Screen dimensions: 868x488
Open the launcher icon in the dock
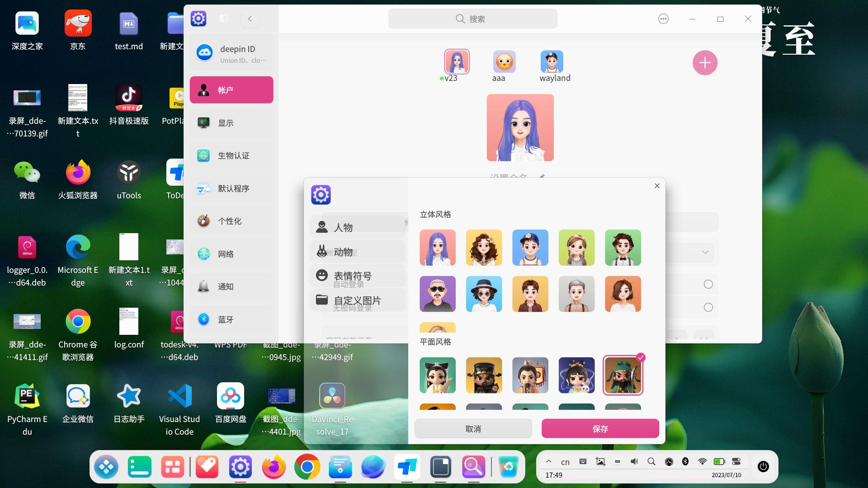(x=106, y=467)
